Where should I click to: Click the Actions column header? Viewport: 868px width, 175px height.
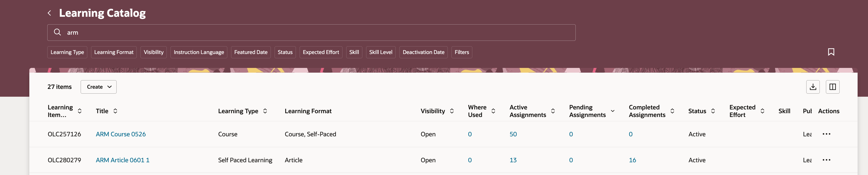829,111
